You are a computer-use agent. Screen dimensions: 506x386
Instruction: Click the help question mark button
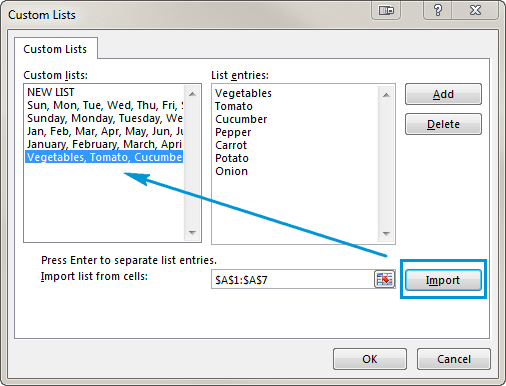(438, 10)
